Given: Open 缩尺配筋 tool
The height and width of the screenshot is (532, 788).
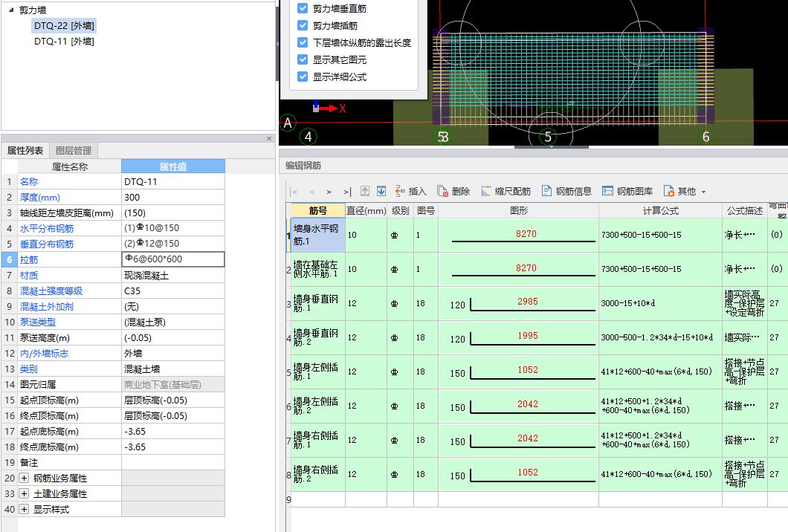Looking at the screenshot, I should coord(506,191).
